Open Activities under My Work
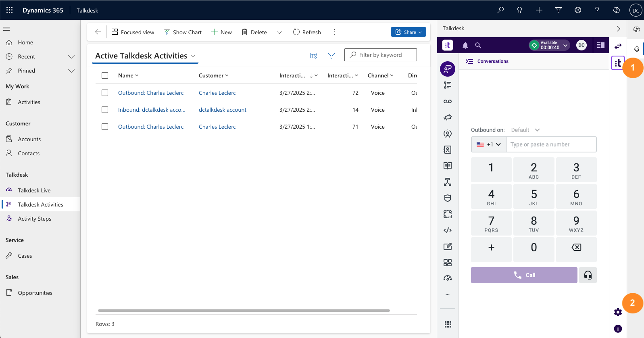Image resolution: width=644 pixels, height=338 pixels. [x=29, y=102]
